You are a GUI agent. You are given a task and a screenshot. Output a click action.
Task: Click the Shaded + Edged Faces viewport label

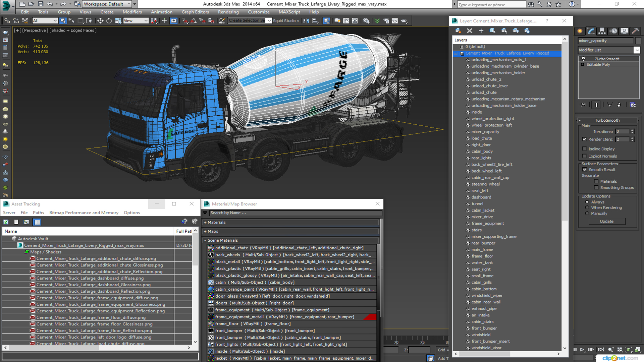(x=73, y=30)
